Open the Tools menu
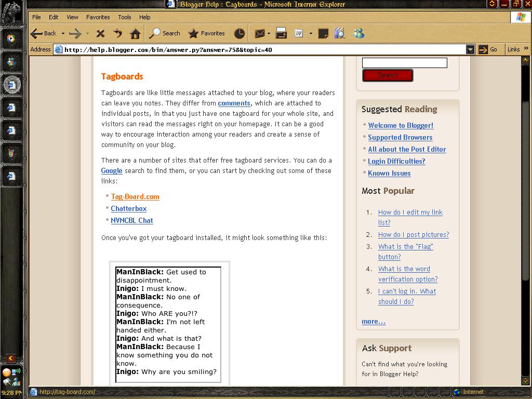The image size is (532, 399). [125, 17]
